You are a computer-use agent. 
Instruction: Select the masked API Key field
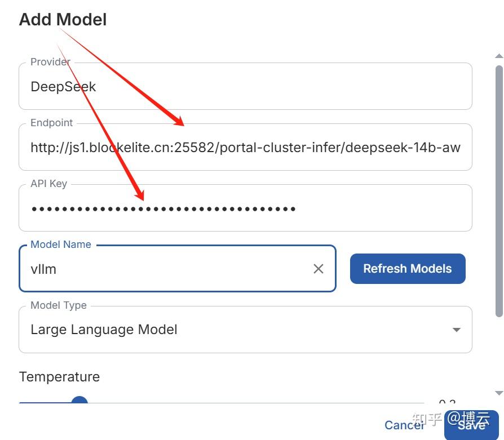tap(245, 208)
